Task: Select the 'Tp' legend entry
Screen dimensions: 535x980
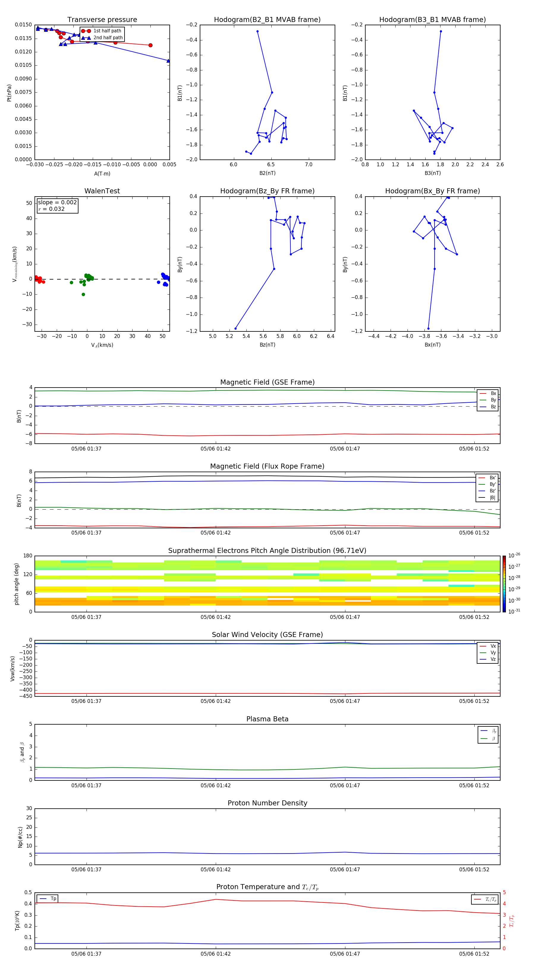Action: (x=48, y=899)
